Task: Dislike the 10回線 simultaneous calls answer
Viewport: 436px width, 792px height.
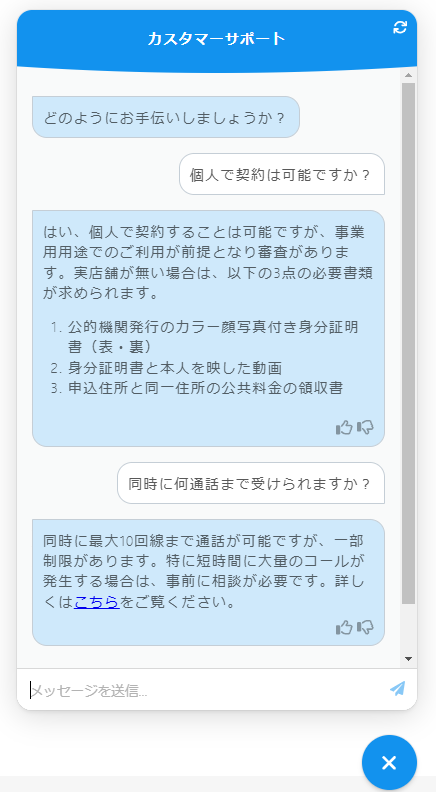Action: coord(365,627)
